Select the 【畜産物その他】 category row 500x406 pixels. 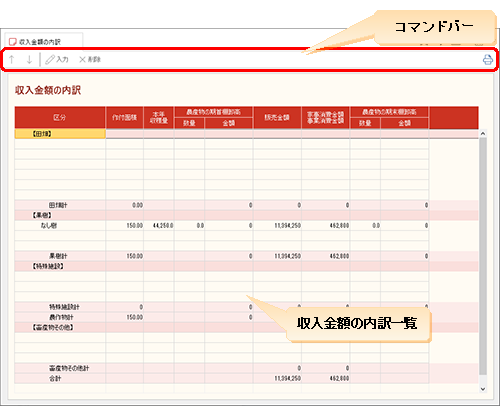pos(247,328)
